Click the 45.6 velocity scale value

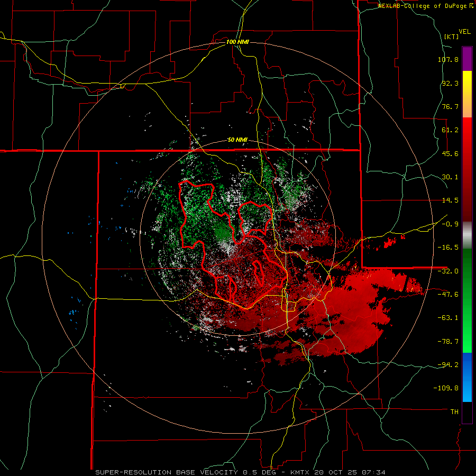(450, 153)
